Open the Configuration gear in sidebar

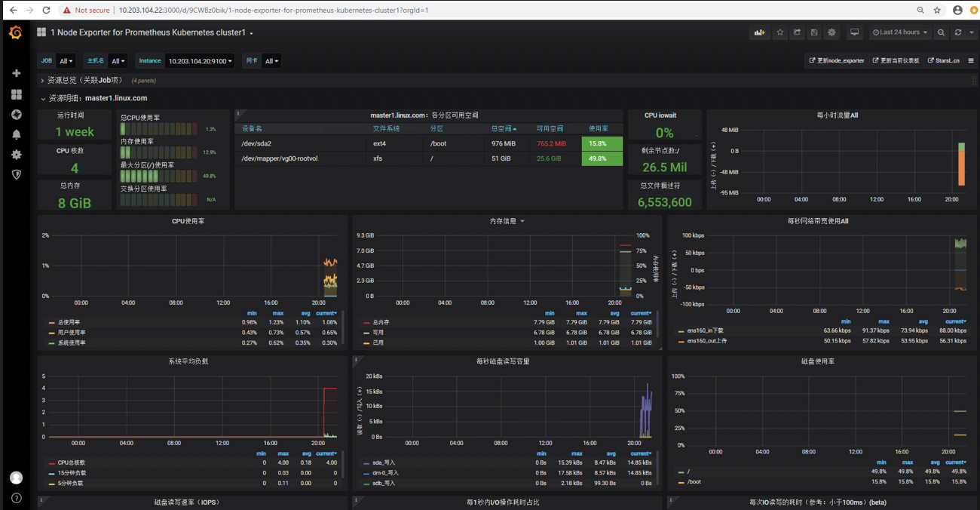[16, 155]
